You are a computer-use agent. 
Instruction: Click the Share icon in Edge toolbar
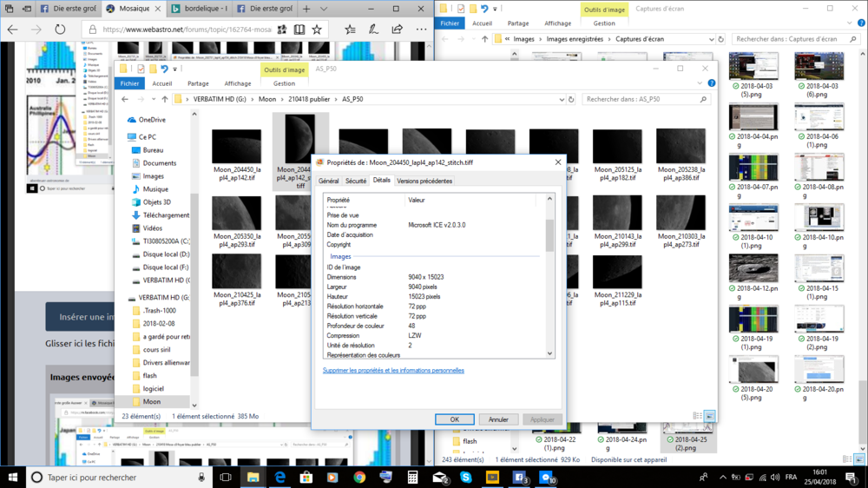(x=397, y=30)
